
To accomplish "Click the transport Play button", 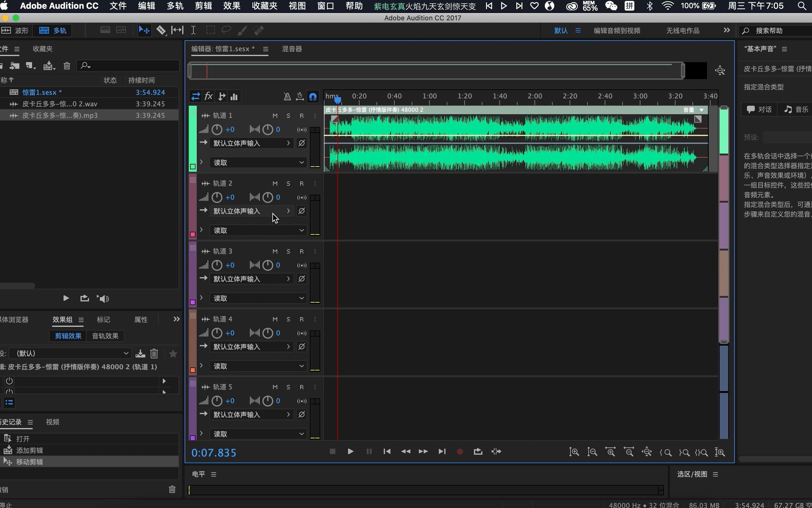I will point(350,452).
